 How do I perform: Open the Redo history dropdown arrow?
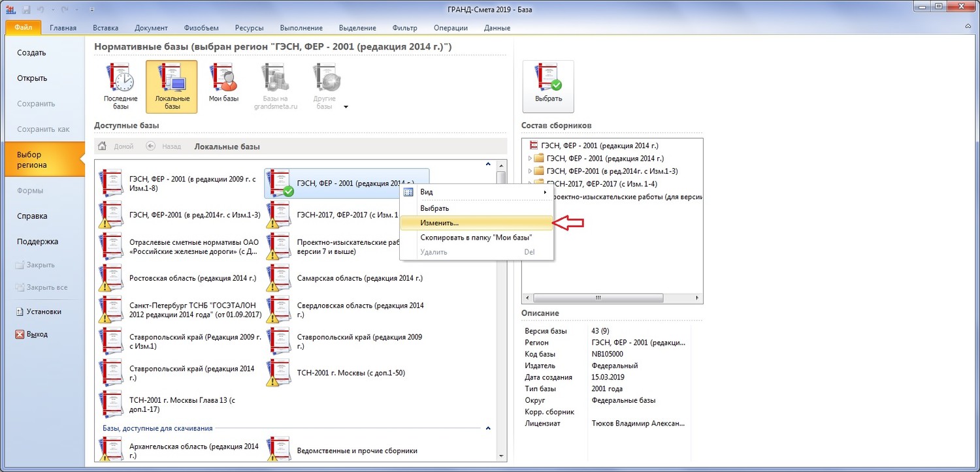click(77, 9)
